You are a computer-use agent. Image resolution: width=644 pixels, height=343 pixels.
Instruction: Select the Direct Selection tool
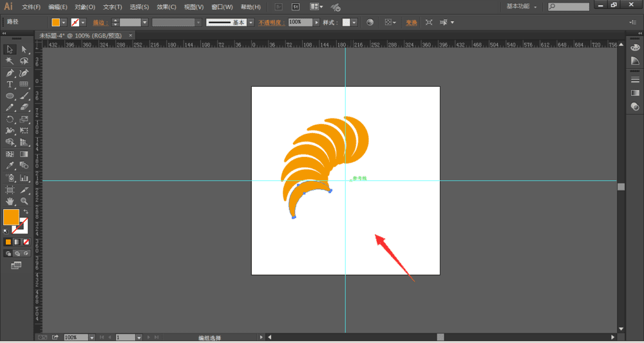(24, 50)
